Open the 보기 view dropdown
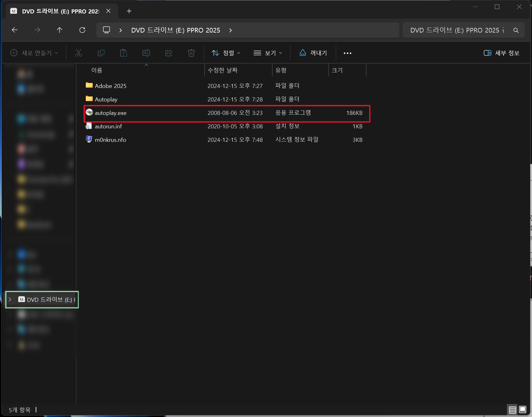 (268, 53)
